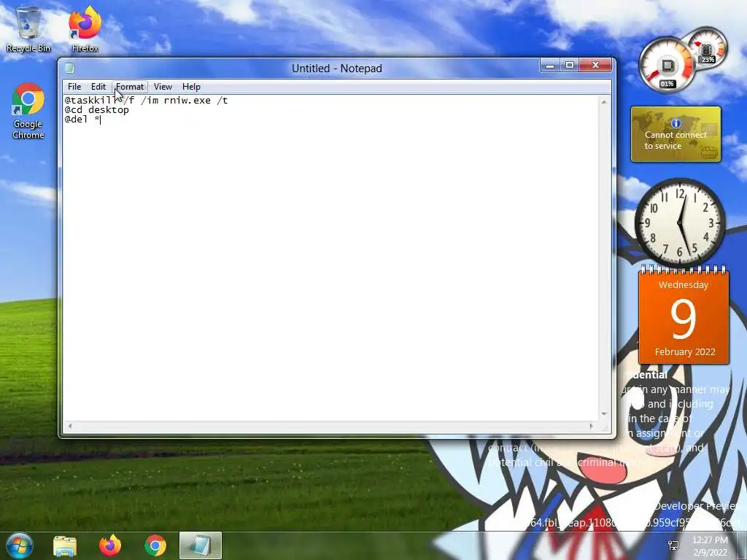Open Windows Explorer from the taskbar
The image size is (747, 560).
point(65,546)
